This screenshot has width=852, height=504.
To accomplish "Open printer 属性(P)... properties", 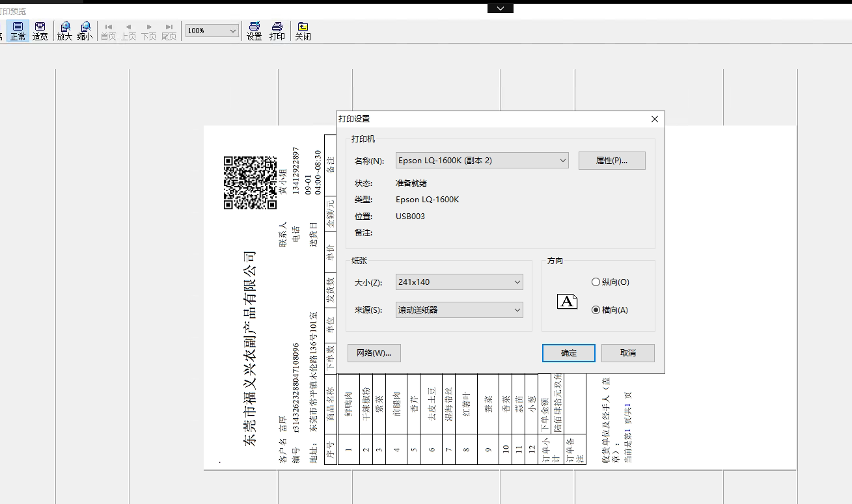I will point(612,161).
